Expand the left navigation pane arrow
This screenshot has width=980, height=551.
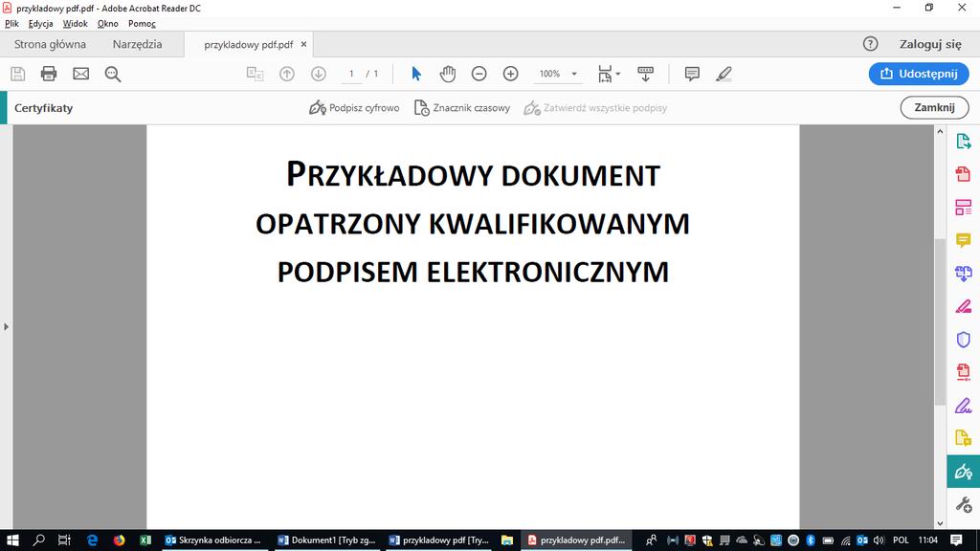point(6,327)
